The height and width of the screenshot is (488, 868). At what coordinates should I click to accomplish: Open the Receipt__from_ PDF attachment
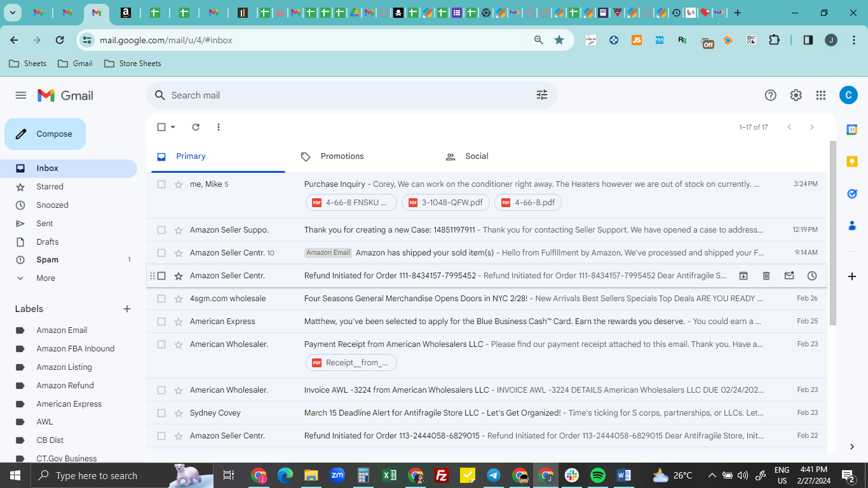pyautogui.click(x=351, y=363)
